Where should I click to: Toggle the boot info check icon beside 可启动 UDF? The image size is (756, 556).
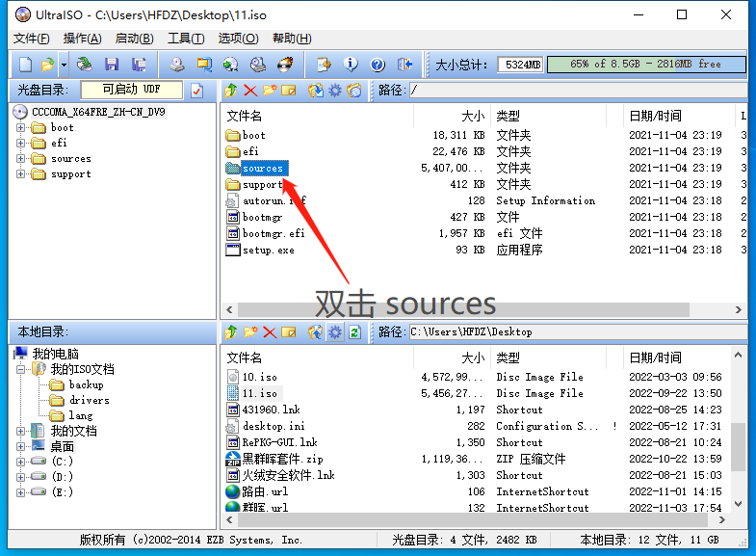[196, 91]
